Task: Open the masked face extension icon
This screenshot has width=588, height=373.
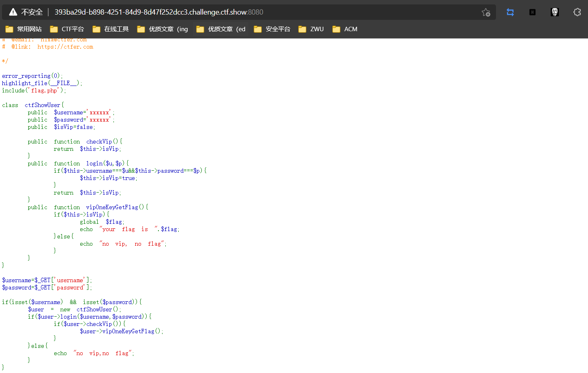Action: (555, 12)
